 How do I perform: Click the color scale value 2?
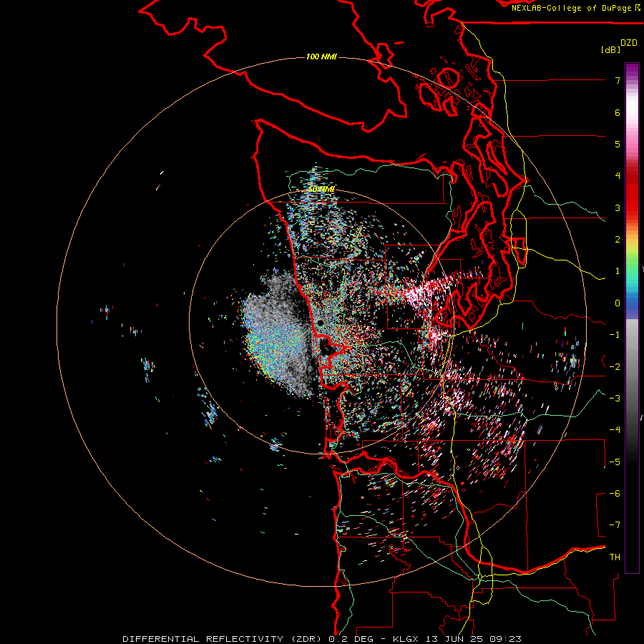(618, 240)
